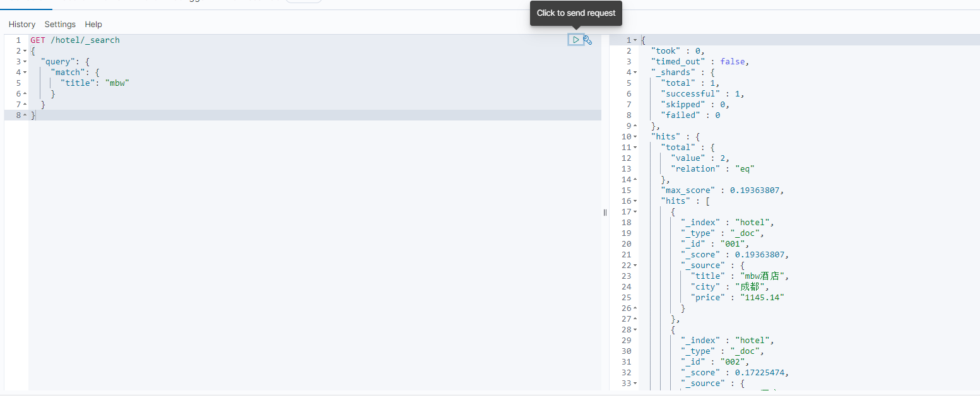Collapse the hits array at line 16

tap(635, 201)
